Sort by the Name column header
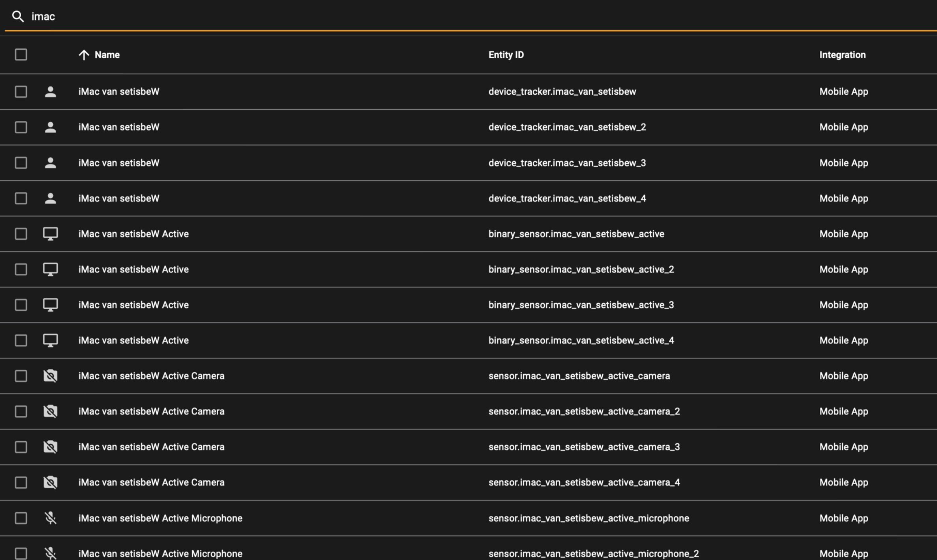This screenshot has width=937, height=560. [107, 55]
